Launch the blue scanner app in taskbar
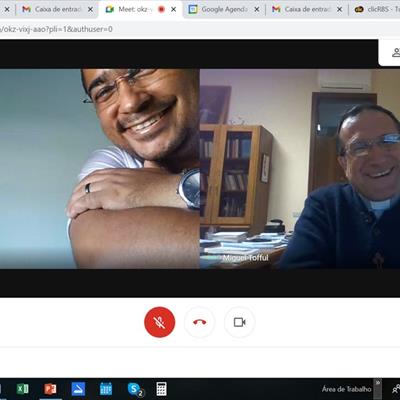The width and height of the screenshot is (400, 400). [78, 389]
